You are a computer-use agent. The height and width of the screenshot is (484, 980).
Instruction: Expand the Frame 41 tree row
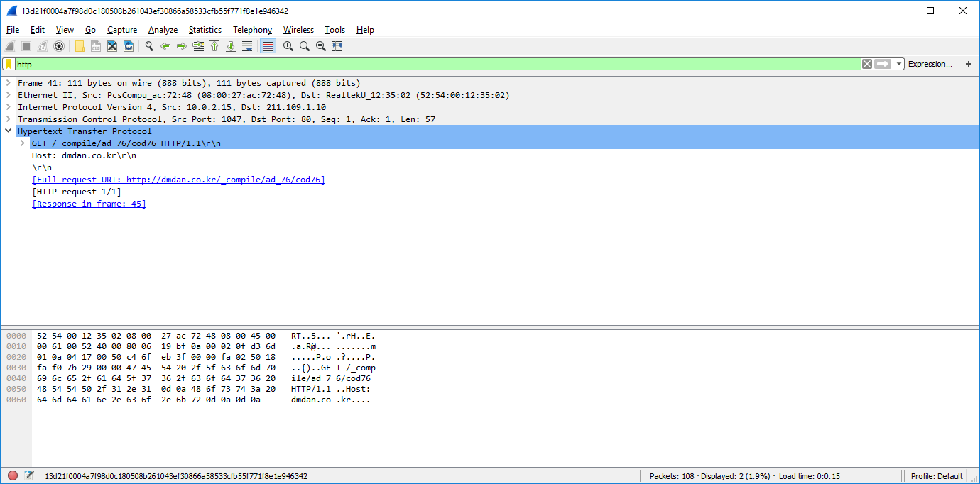[x=9, y=83]
